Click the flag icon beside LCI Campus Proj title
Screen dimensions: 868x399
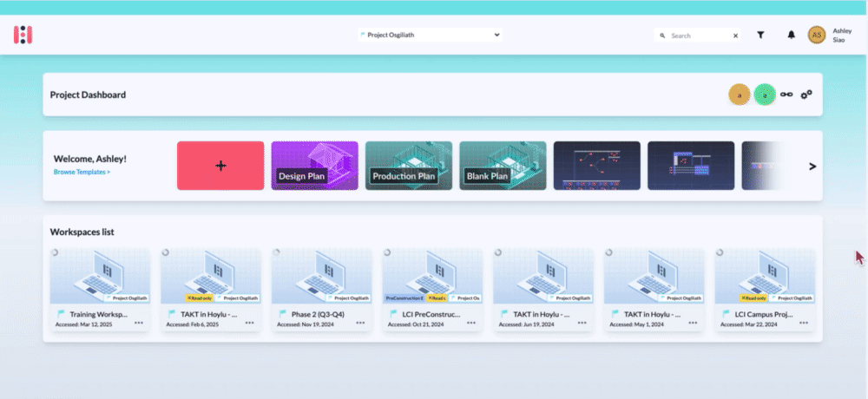coord(727,314)
